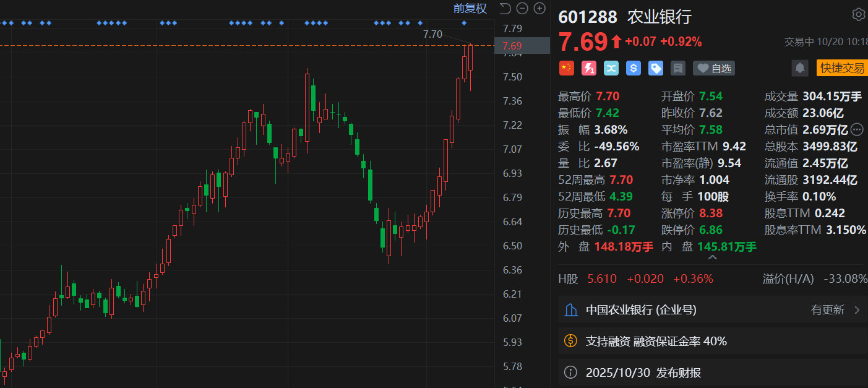Image resolution: width=868 pixels, height=388 pixels.
Task: Click the 交易中 10/20 trading status text
Action: (x=825, y=42)
